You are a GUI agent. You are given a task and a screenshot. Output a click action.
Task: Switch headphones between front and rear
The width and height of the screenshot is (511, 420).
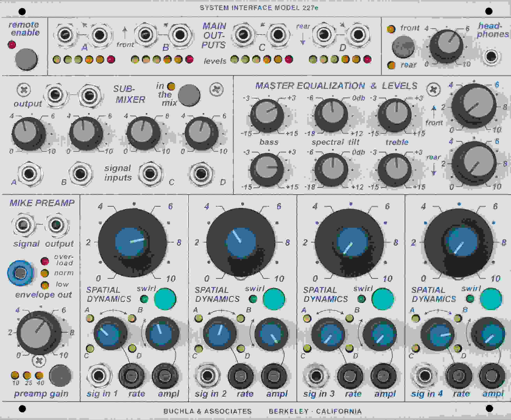point(403,47)
